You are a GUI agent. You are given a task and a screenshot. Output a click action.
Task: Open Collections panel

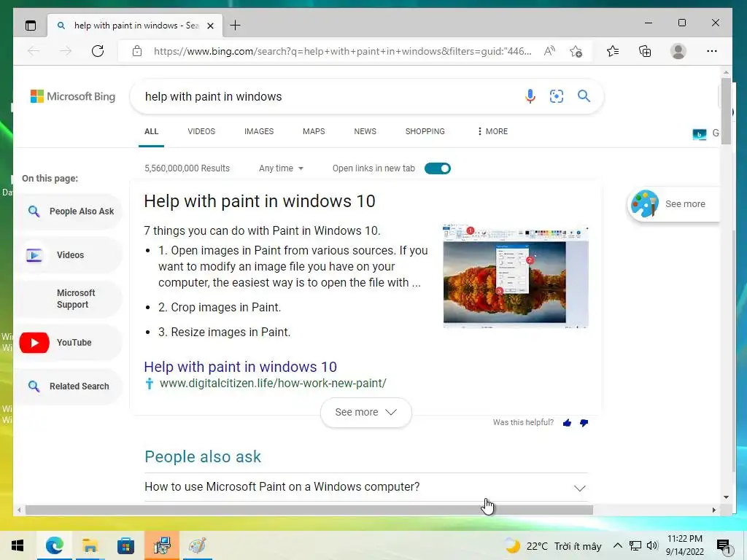[x=645, y=51]
